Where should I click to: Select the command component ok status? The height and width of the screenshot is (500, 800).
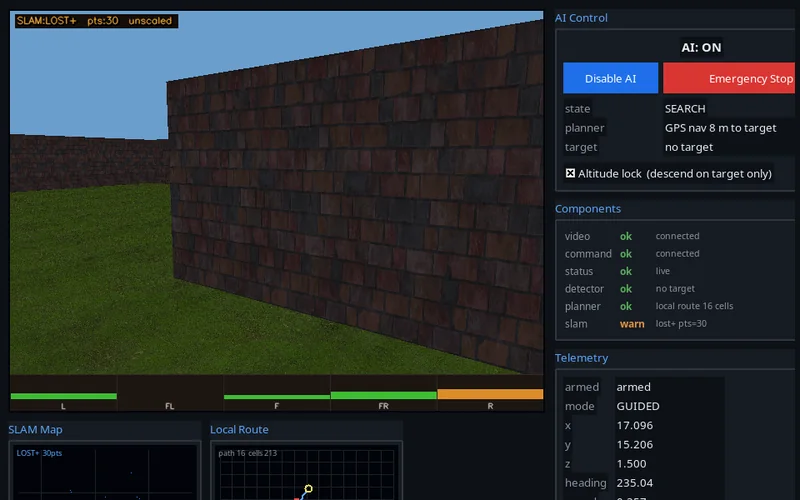[626, 254]
